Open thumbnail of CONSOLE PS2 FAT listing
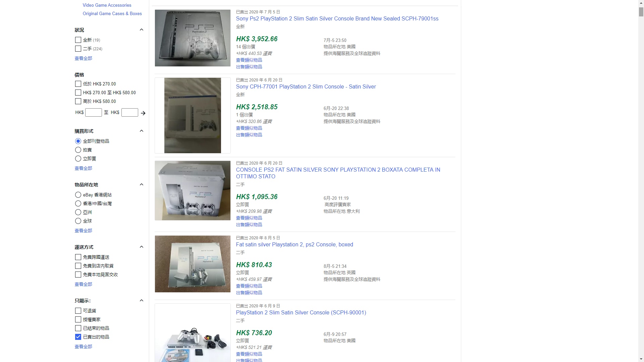Viewport: 644px width, 362px height. point(193,190)
